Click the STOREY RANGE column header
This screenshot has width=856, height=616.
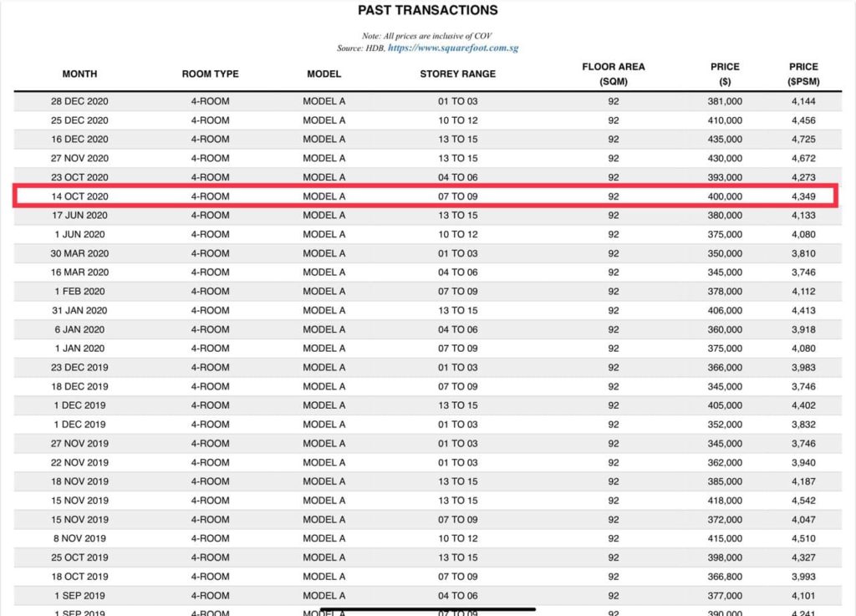point(457,74)
